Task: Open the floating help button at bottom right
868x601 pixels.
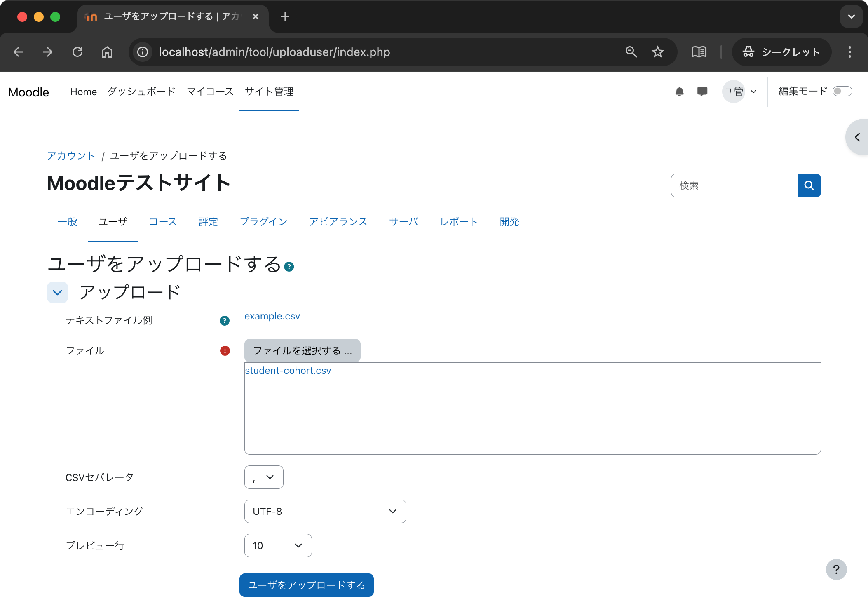Action: click(836, 569)
